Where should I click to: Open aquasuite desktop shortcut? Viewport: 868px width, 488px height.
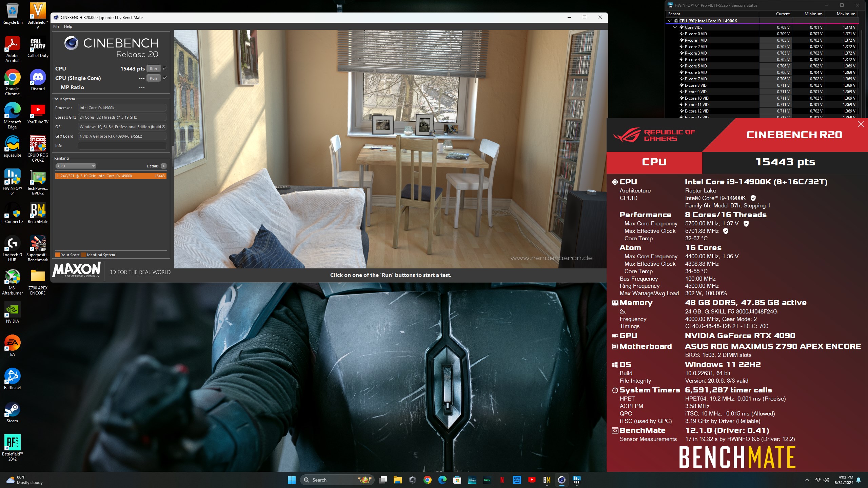[13, 146]
